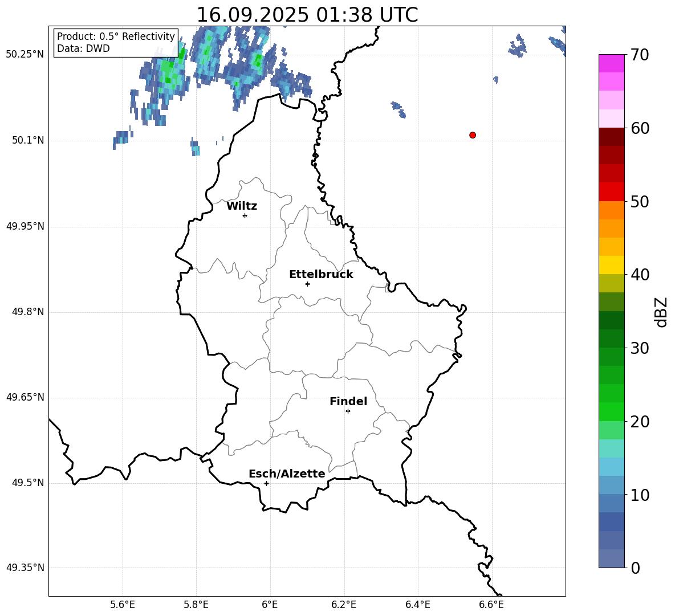Image resolution: width=675 pixels, height=616 pixels.
Task: Click the 0 tick label on colorbar
Action: pos(635,568)
